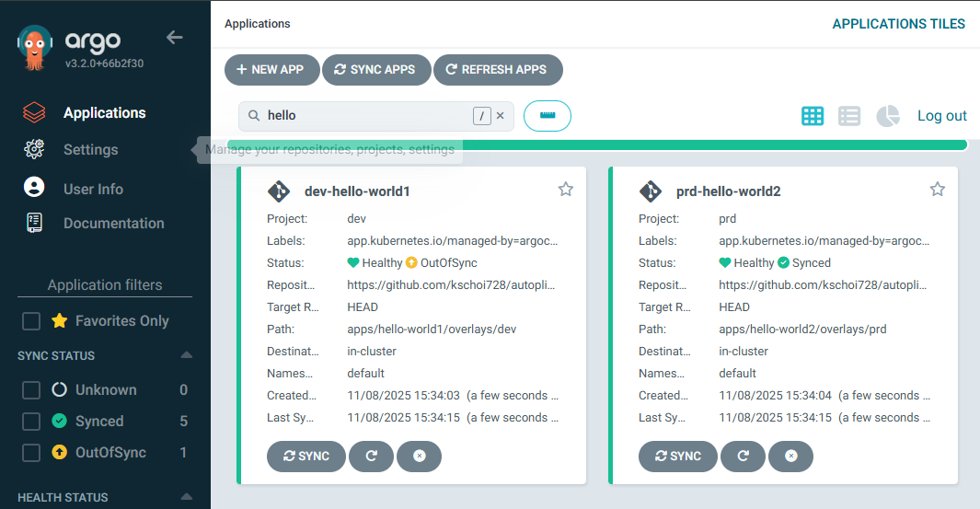Switch to list view
The height and width of the screenshot is (509, 980).
[849, 116]
